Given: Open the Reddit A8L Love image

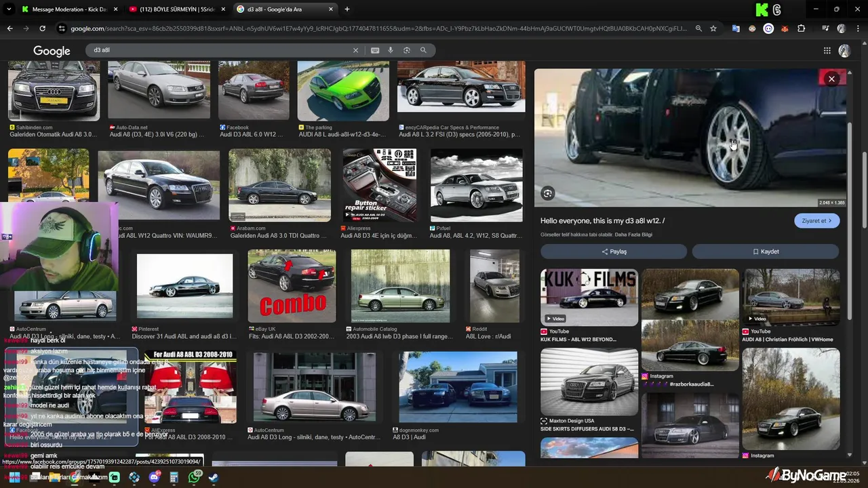Looking at the screenshot, I should [494, 285].
